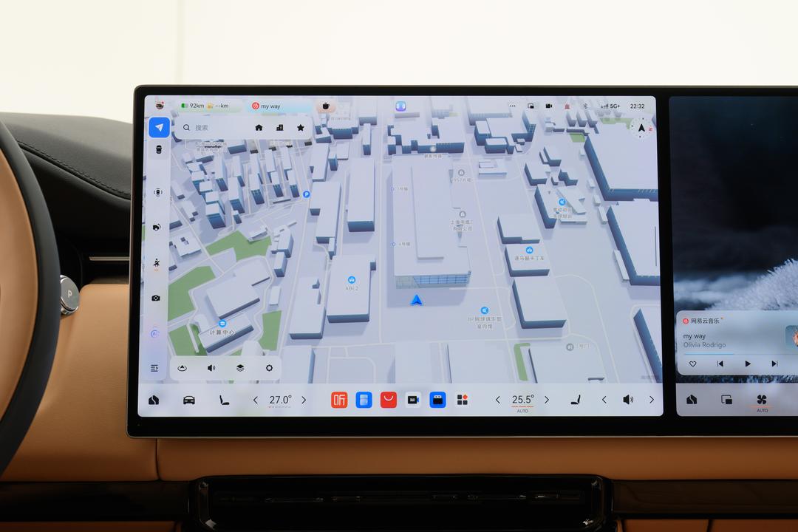This screenshot has width=798, height=532.
Task: Tap the compass north indicator on map
Action: pyautogui.click(x=641, y=128)
